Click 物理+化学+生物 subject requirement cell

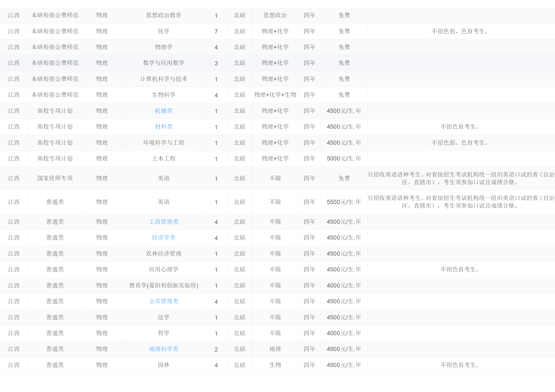tap(275, 95)
